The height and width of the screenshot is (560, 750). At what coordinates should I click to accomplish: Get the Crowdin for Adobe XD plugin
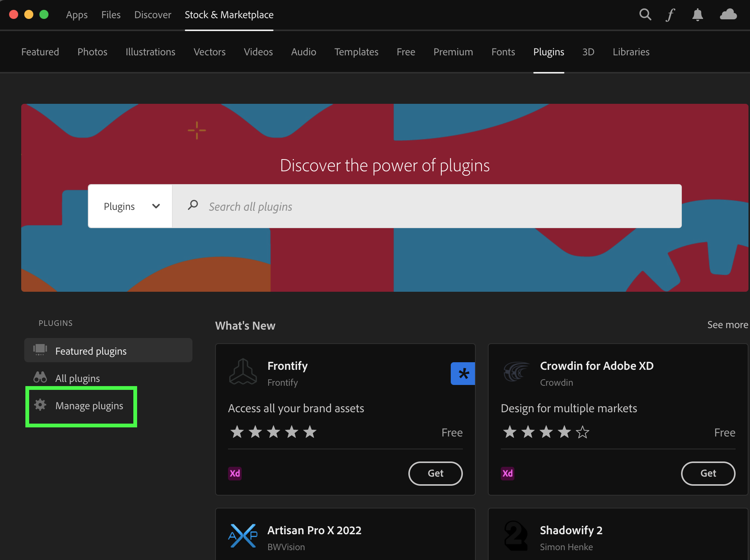(708, 473)
